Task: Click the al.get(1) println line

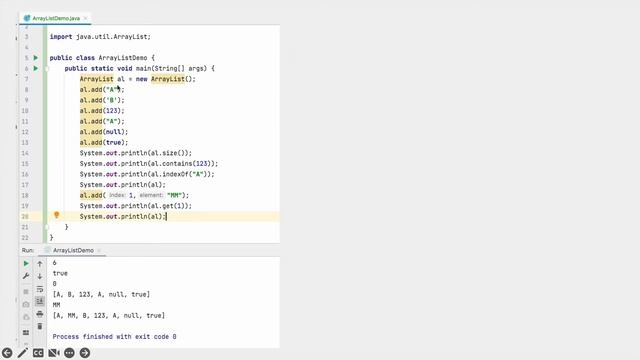Action: [x=136, y=206]
